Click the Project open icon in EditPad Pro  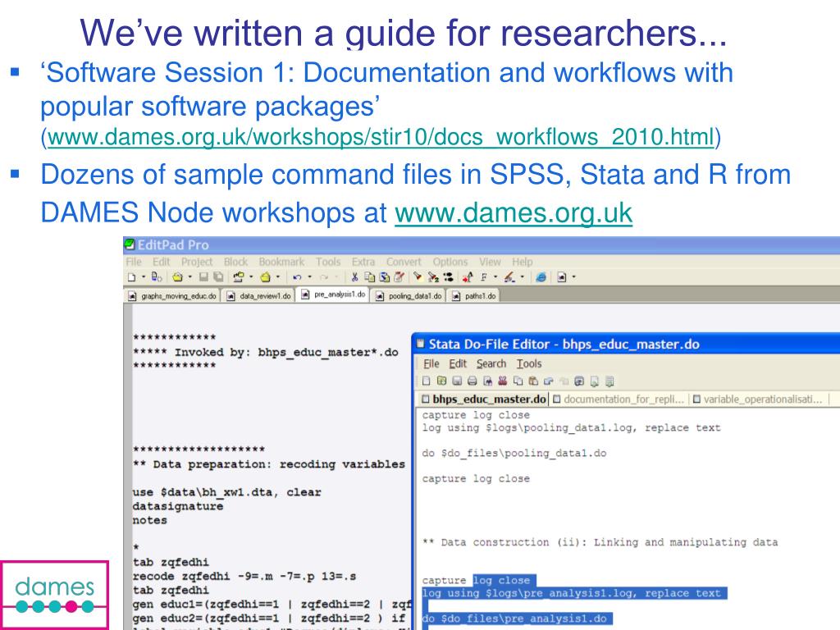click(x=265, y=277)
